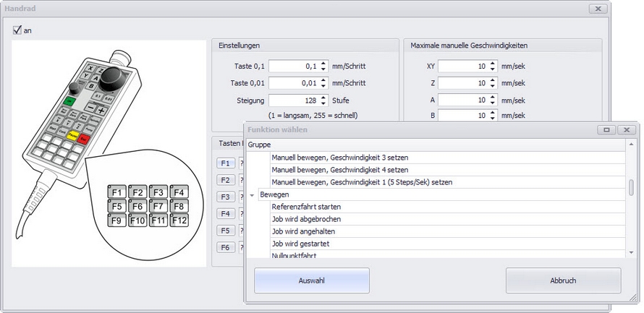The width and height of the screenshot is (644, 313).
Task: Select 'Referenzfahrt starten' in the list
Action: 305,207
